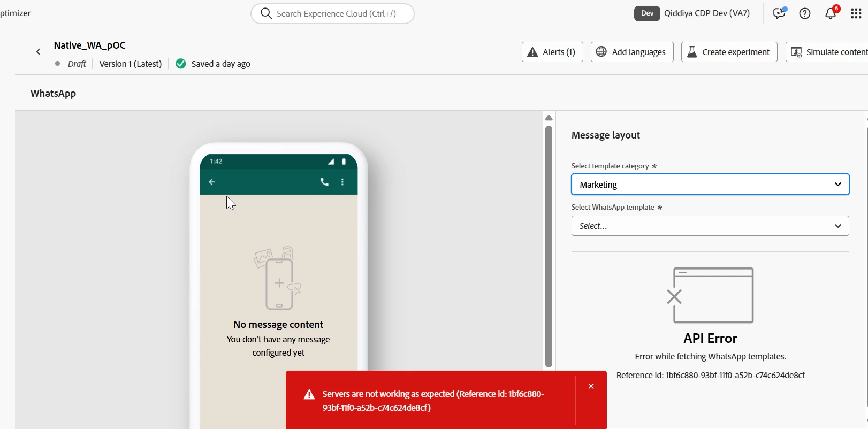868x429 pixels.
Task: Click the Reference id text in panel
Action: tap(710, 376)
